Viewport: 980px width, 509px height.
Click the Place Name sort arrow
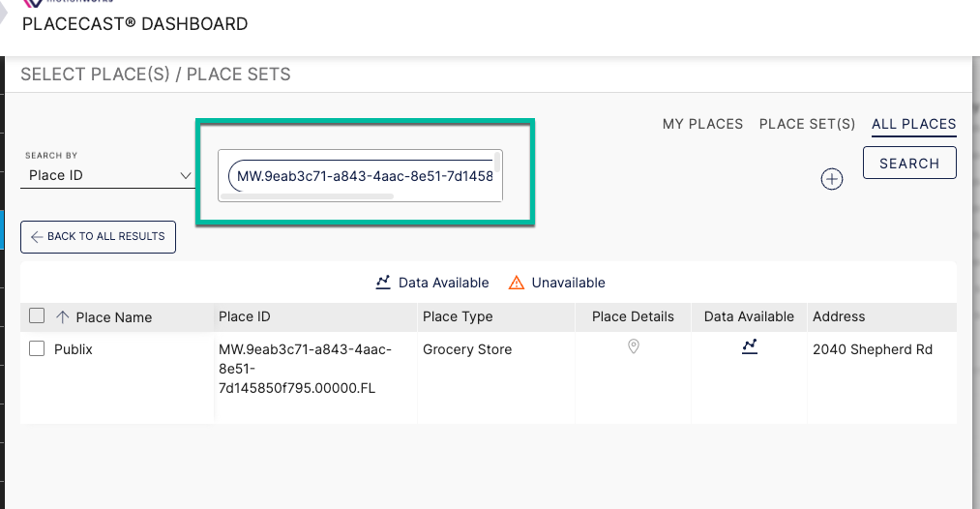63,317
